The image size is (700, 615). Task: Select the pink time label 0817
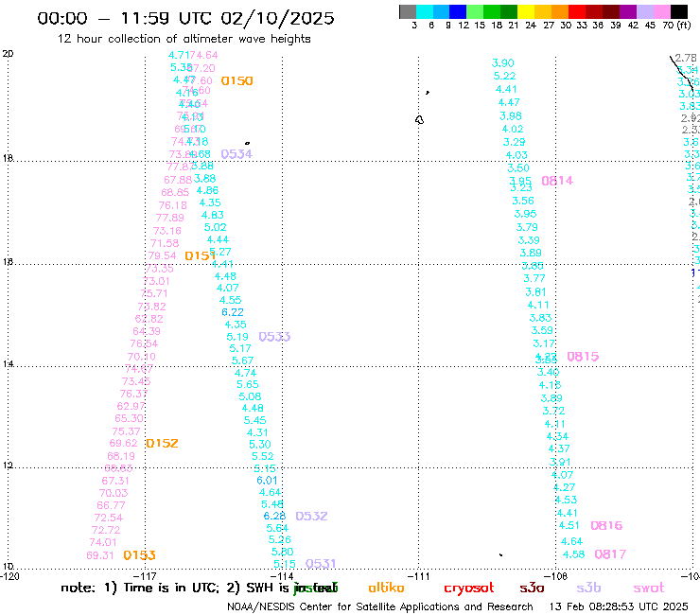pyautogui.click(x=610, y=554)
